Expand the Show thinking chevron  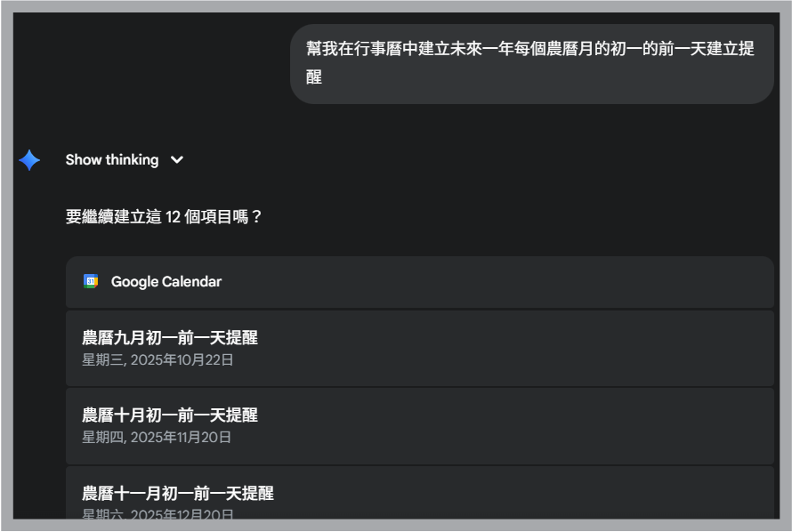[x=177, y=160]
